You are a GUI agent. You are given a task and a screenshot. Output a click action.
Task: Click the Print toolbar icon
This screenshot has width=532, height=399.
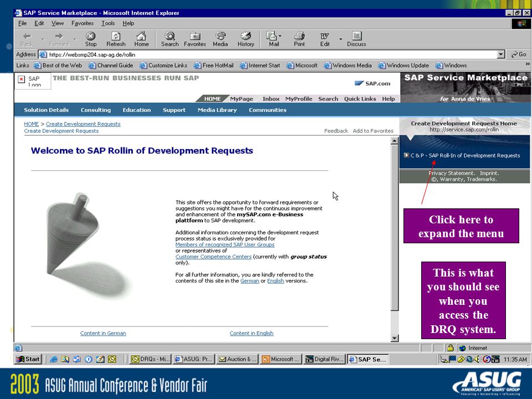[x=299, y=39]
